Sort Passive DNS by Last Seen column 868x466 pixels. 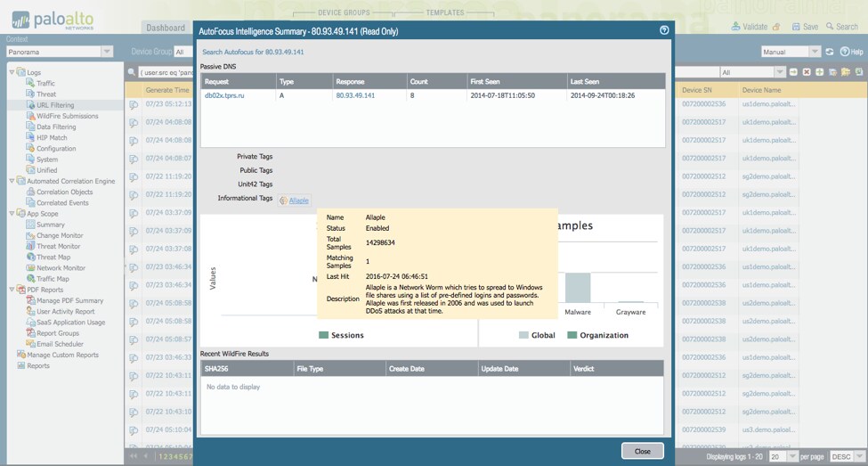click(616, 81)
